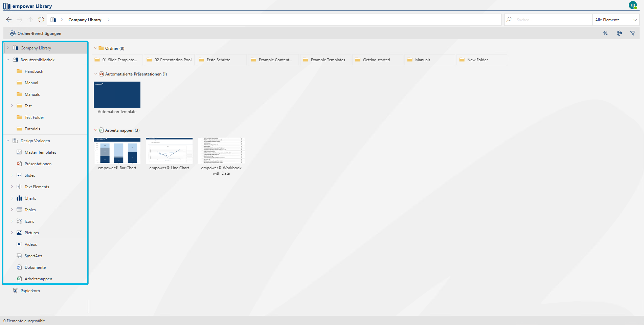Screen dimensions: 644x325
Task: Refresh the library view
Action: (41, 20)
